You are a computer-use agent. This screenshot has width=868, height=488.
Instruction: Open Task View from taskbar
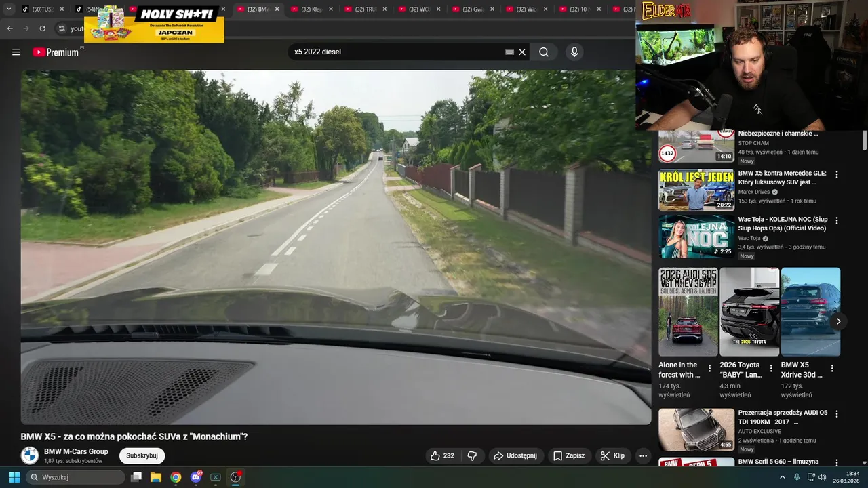pyautogui.click(x=136, y=477)
